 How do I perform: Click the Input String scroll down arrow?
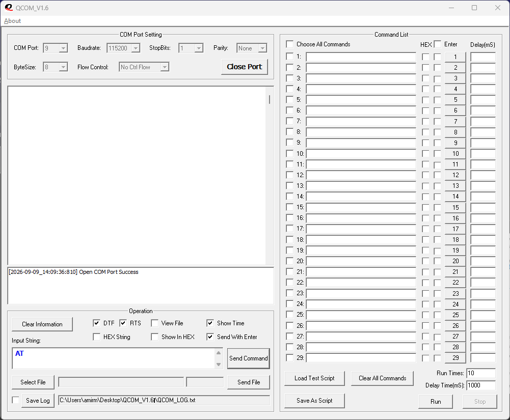click(219, 365)
